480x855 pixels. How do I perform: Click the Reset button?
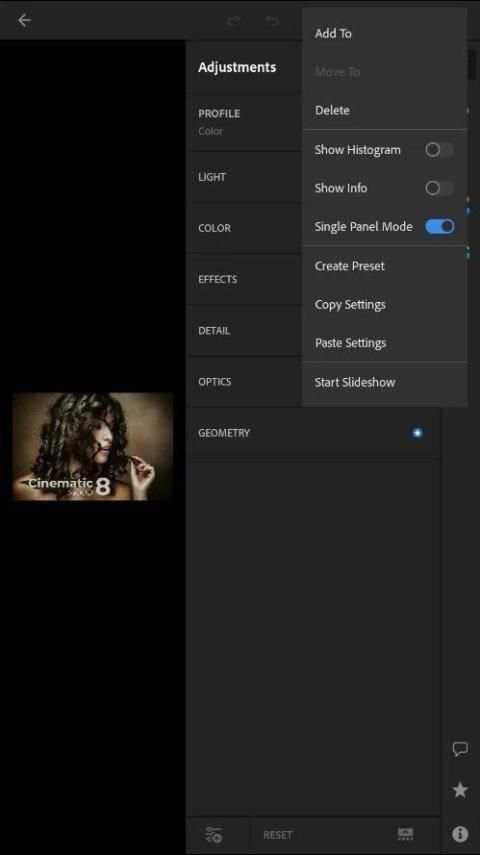point(278,835)
